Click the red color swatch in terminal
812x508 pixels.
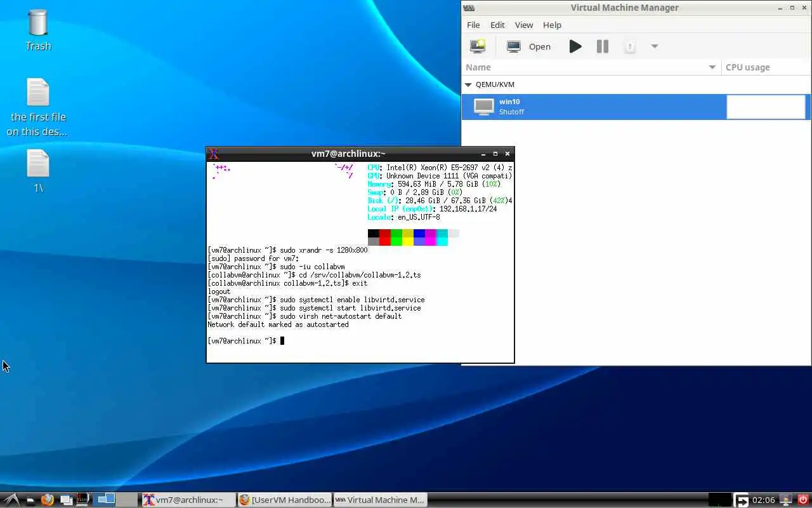click(385, 234)
